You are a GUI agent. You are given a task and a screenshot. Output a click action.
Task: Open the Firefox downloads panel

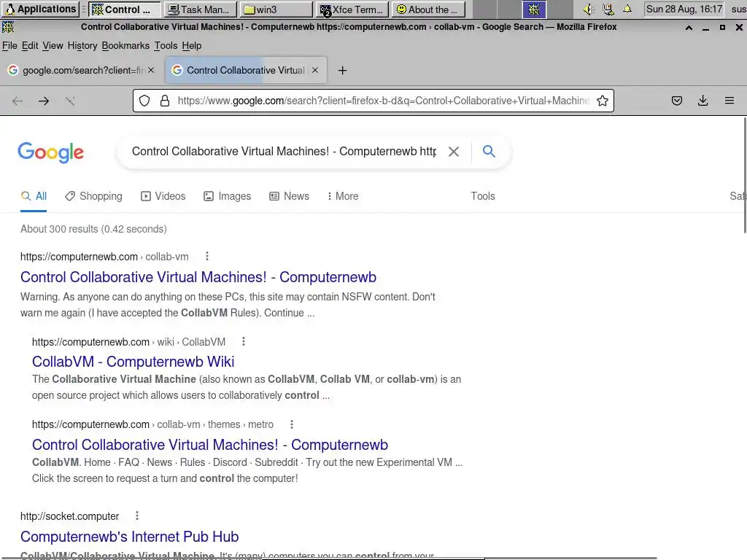703,101
